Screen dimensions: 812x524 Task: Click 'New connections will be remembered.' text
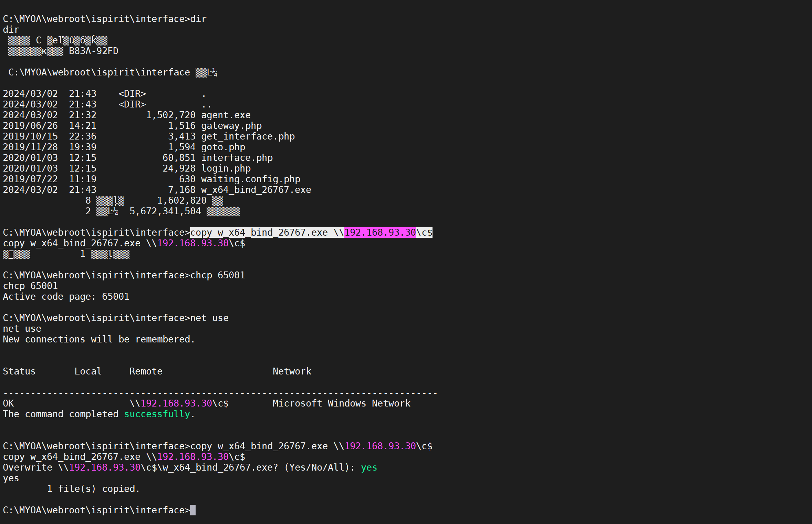click(99, 339)
